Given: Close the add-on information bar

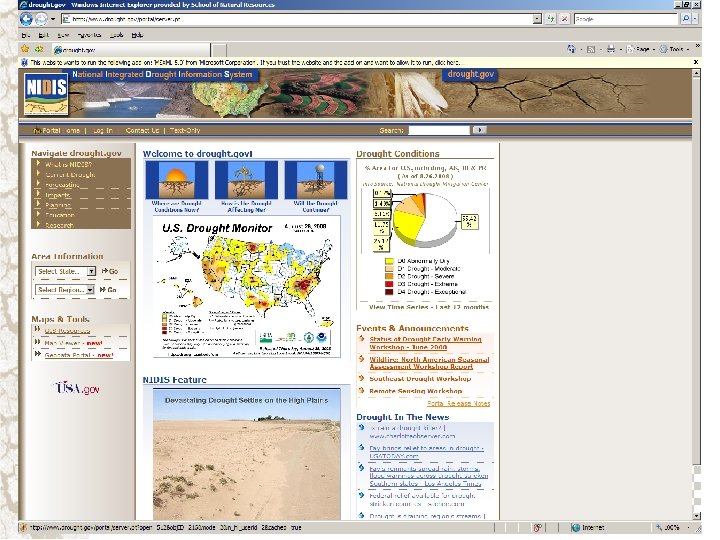Looking at the screenshot, I should click(696, 62).
